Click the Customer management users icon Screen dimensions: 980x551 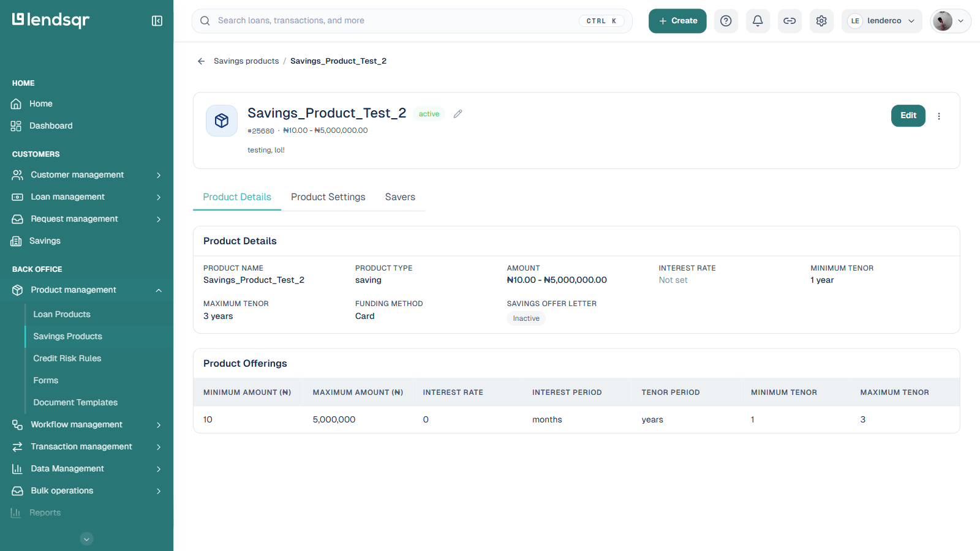(18, 175)
